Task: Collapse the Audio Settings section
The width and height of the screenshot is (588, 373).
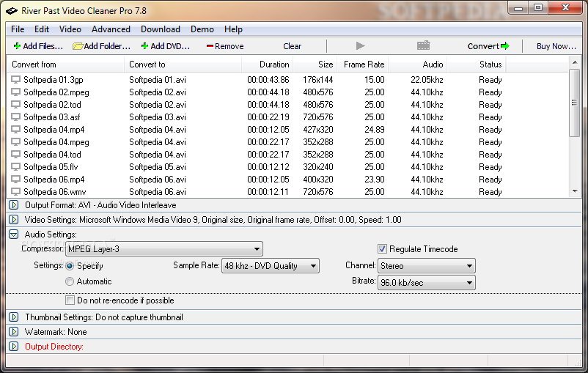Action: pyautogui.click(x=14, y=234)
